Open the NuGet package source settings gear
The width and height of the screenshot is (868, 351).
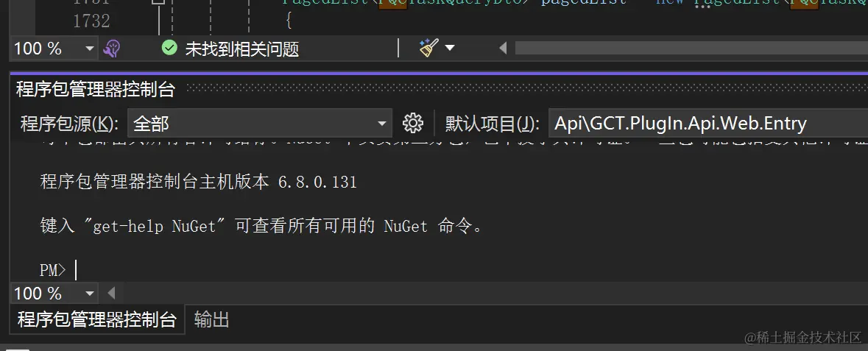tap(413, 123)
